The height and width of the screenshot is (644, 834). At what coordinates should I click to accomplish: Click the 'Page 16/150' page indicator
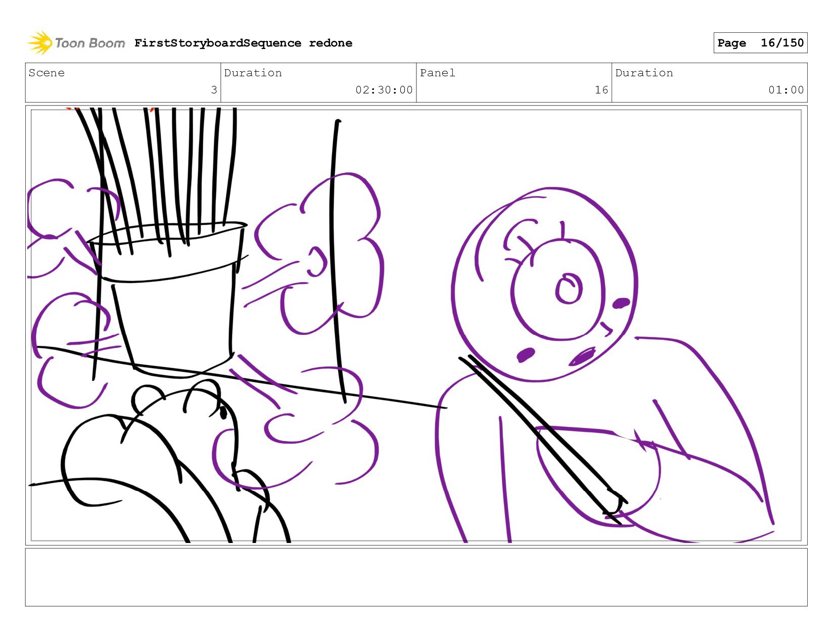coord(760,43)
